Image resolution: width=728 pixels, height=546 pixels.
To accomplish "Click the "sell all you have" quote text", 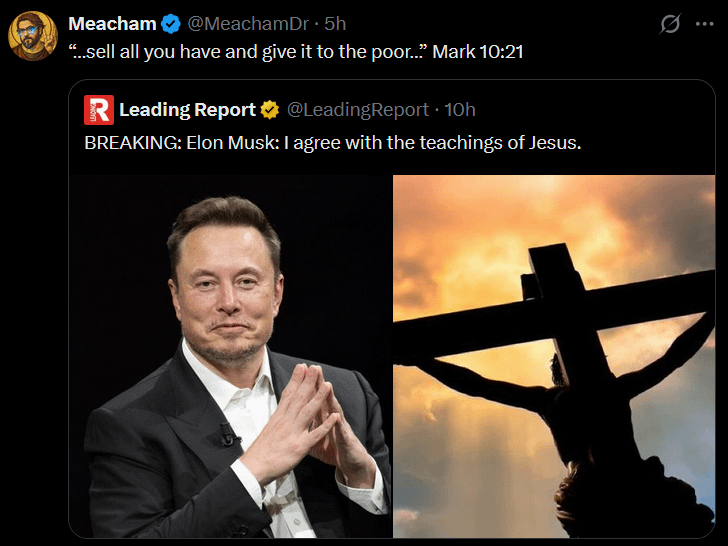I will click(x=250, y=51).
